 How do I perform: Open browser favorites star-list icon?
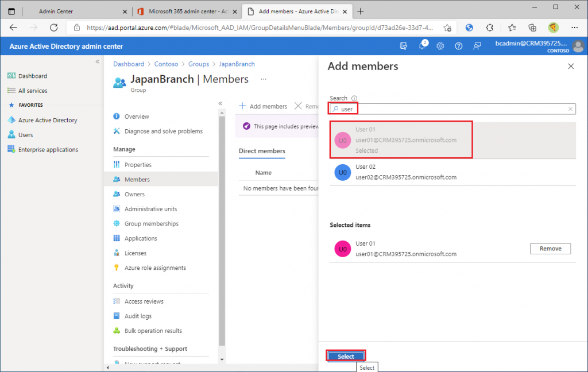pyautogui.click(x=512, y=28)
